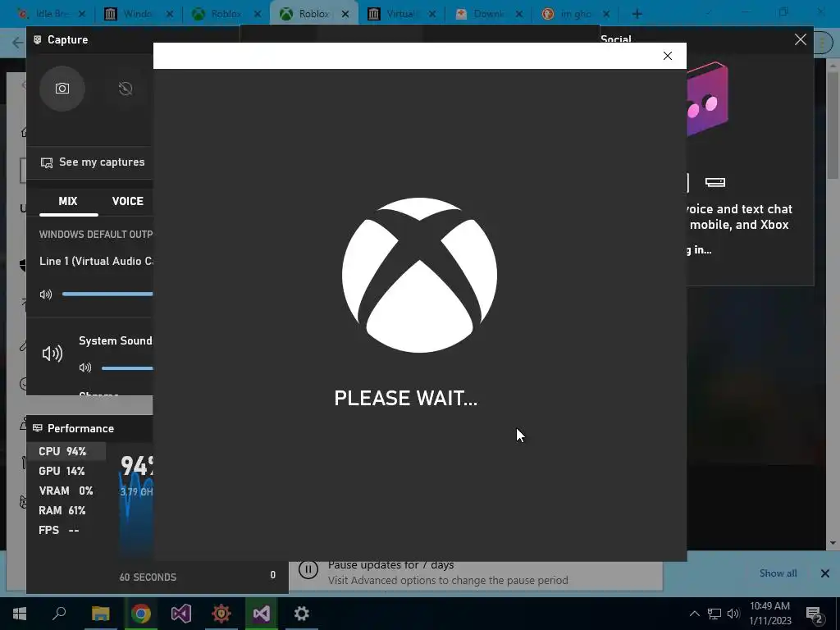Select the VRAM 0% performance metric

(66, 491)
